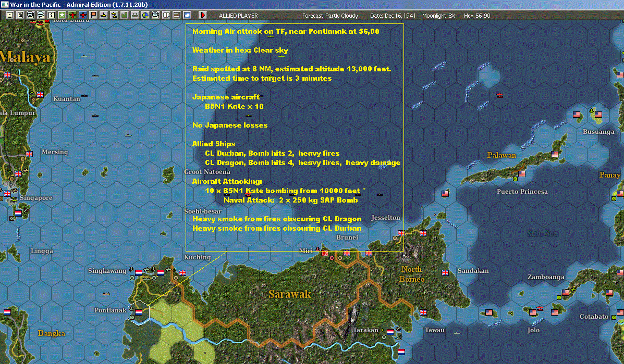Image resolution: width=624 pixels, height=364 pixels.
Task: Click the ship icon south of Singkawang
Action: point(106,294)
